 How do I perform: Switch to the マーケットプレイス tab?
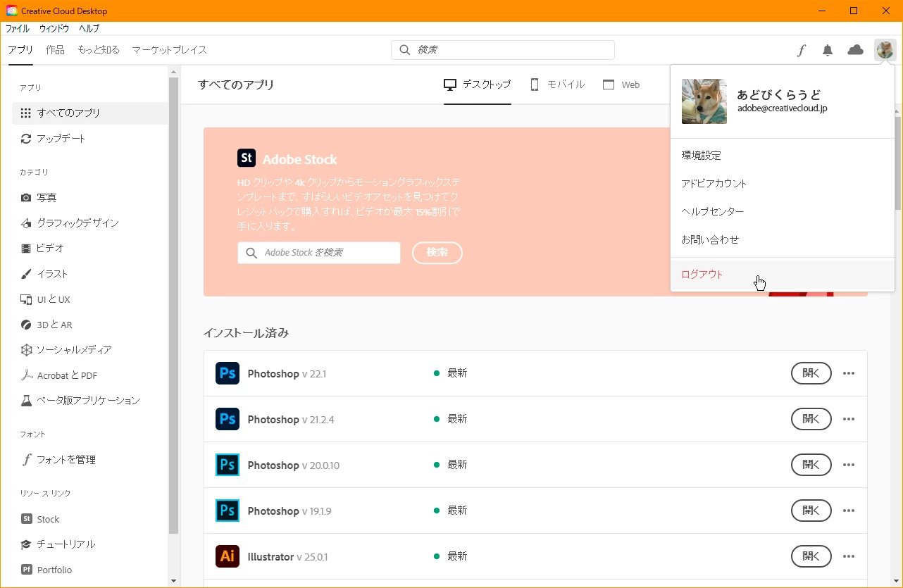pos(169,50)
